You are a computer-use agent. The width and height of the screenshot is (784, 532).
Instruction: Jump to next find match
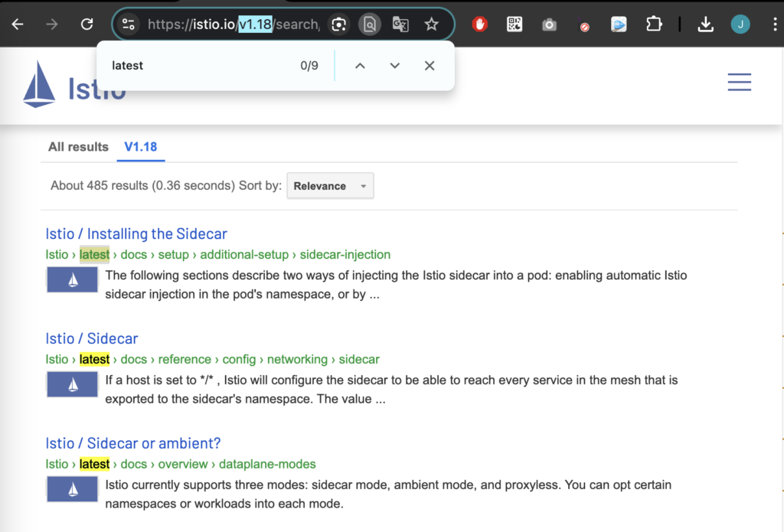point(395,66)
